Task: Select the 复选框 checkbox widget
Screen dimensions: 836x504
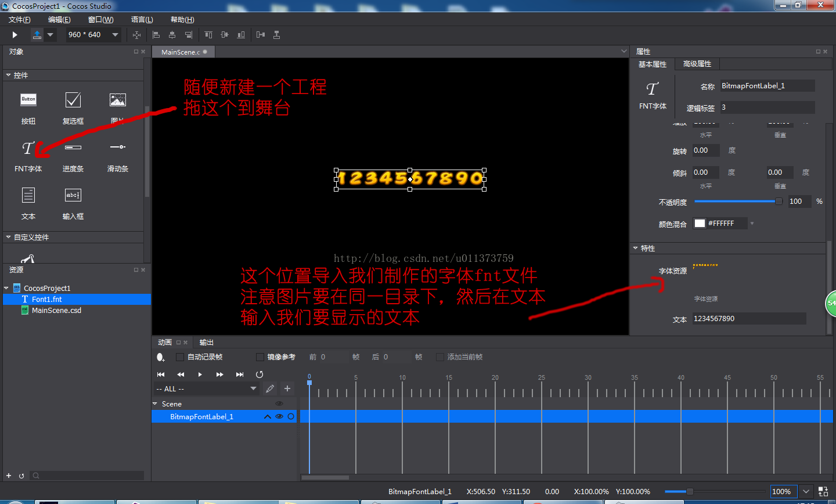Action: click(x=73, y=108)
